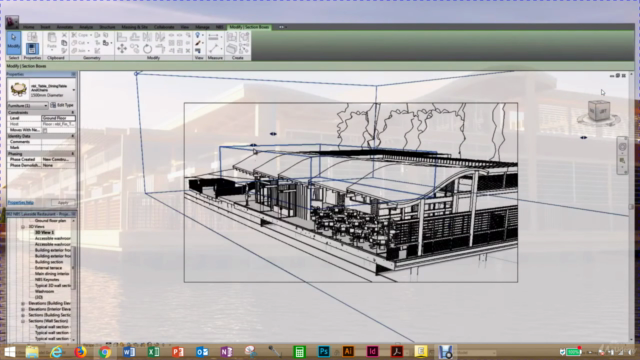Click the Delete X icon in Modify panel
640x360 pixels.
pyautogui.click(x=188, y=51)
